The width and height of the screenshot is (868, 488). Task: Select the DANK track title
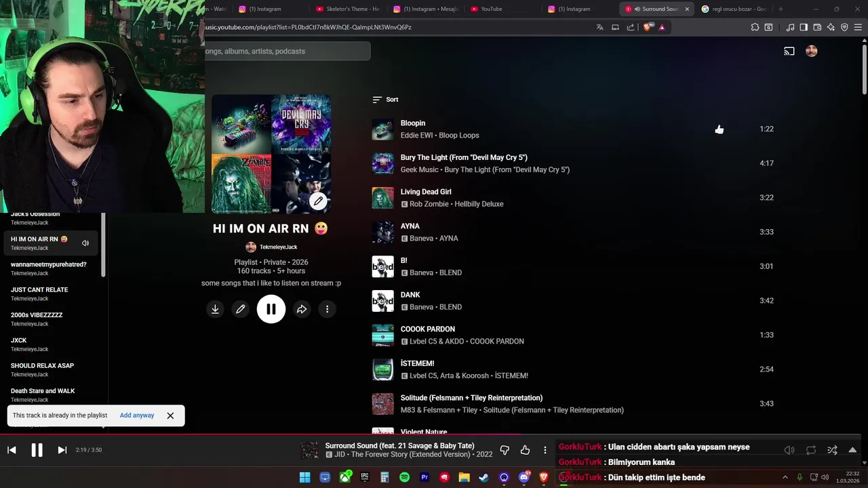click(410, 295)
